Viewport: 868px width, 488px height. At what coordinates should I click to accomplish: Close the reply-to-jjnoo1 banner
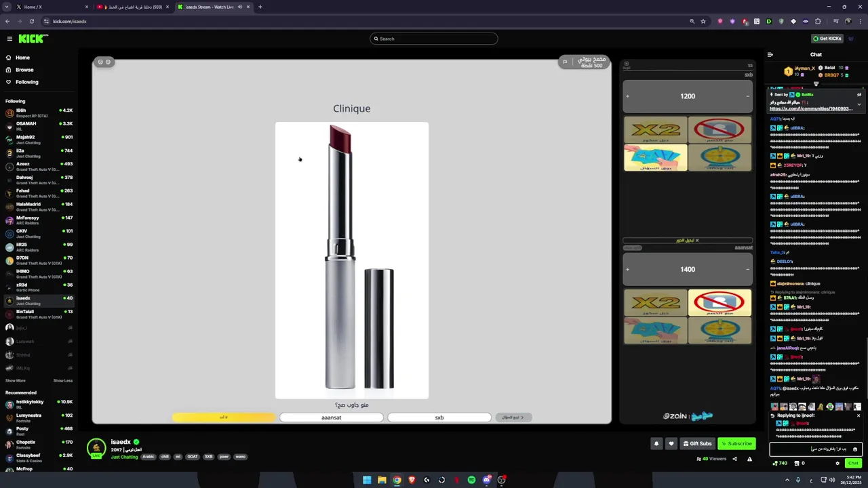coord(858,415)
